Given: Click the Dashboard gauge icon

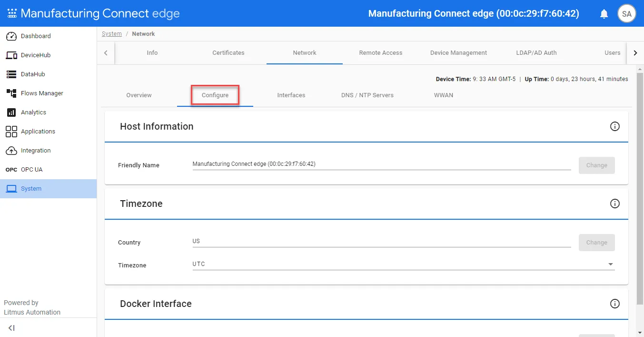Looking at the screenshot, I should (x=11, y=36).
